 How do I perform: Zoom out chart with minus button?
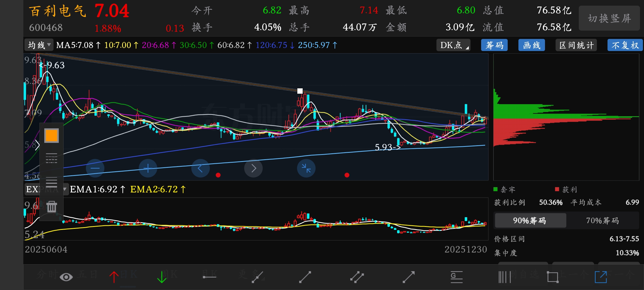click(x=95, y=168)
